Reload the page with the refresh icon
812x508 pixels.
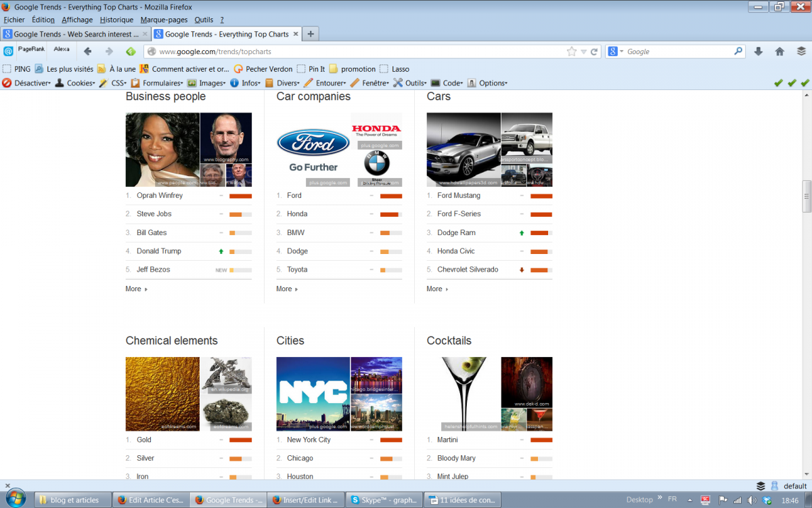tap(594, 51)
